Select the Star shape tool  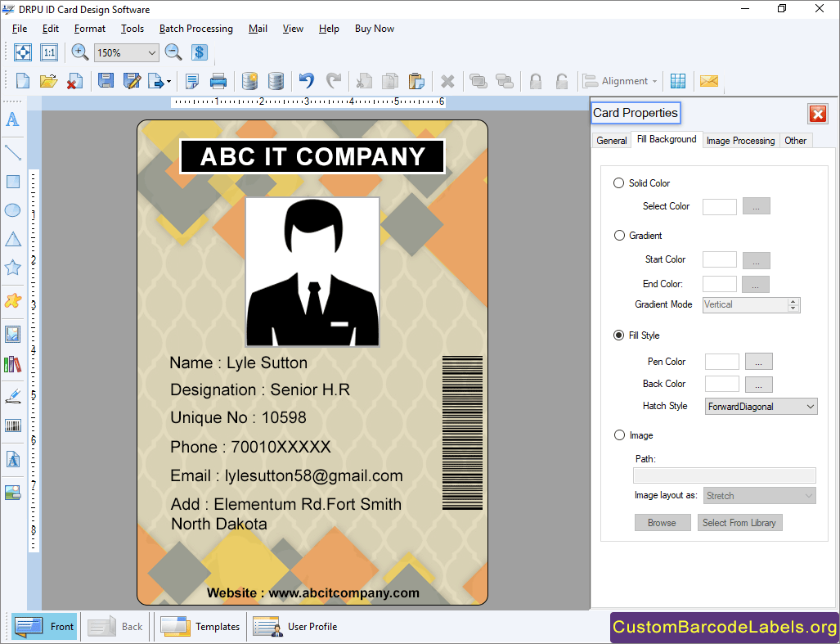coord(12,268)
